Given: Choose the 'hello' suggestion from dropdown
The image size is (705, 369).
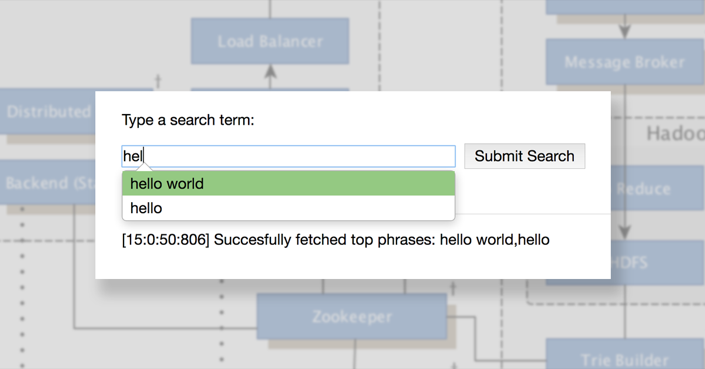Looking at the screenshot, I should (x=288, y=208).
